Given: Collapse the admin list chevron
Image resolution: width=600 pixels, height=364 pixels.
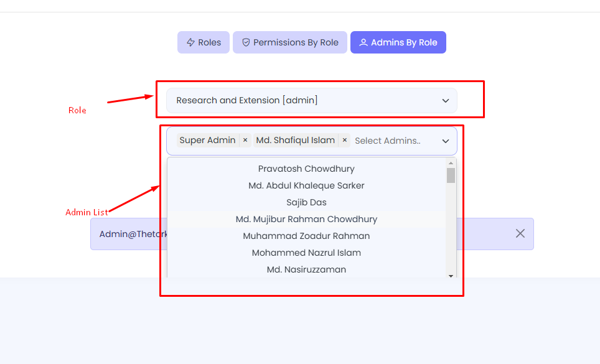Looking at the screenshot, I should tap(446, 141).
